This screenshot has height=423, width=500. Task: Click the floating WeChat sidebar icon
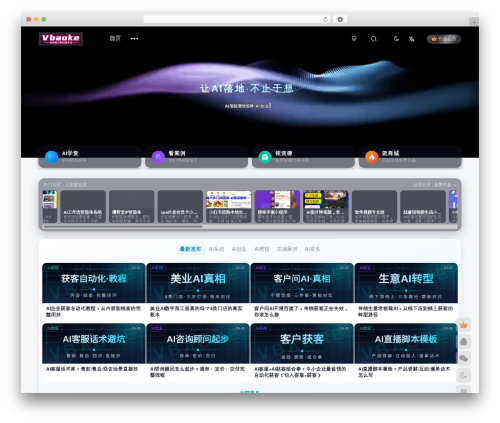(463, 359)
